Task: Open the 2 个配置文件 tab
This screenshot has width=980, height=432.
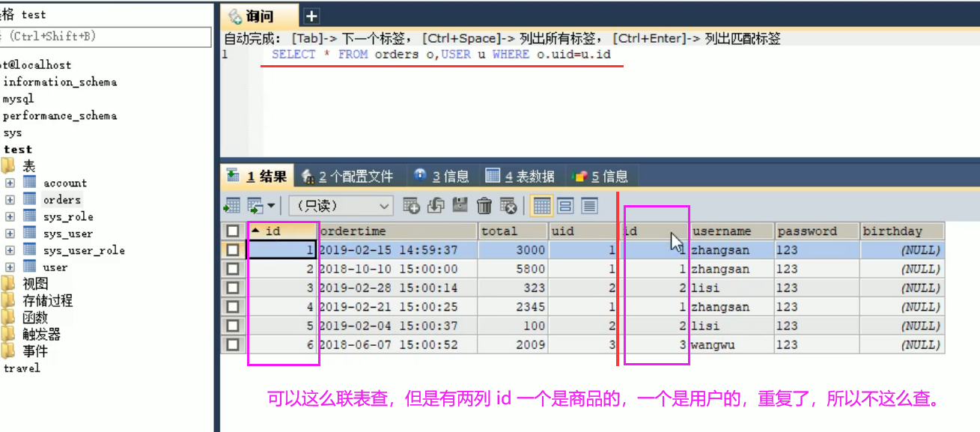Action: (347, 177)
